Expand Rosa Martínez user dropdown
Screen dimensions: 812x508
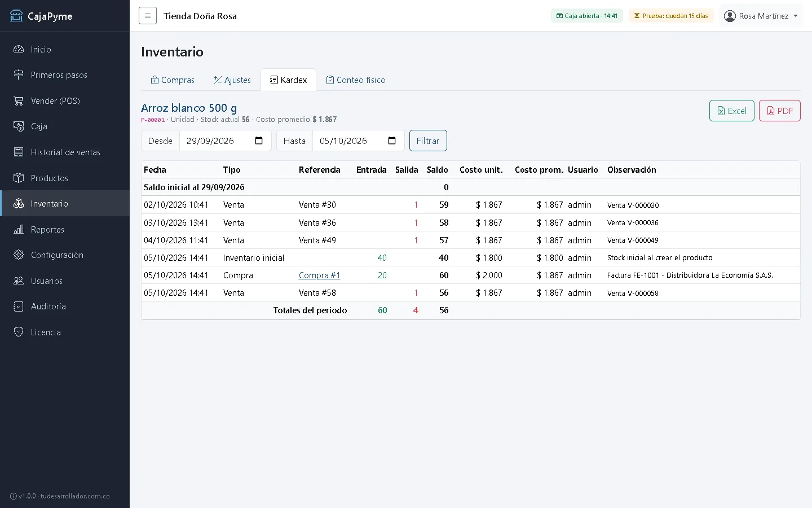tap(761, 16)
